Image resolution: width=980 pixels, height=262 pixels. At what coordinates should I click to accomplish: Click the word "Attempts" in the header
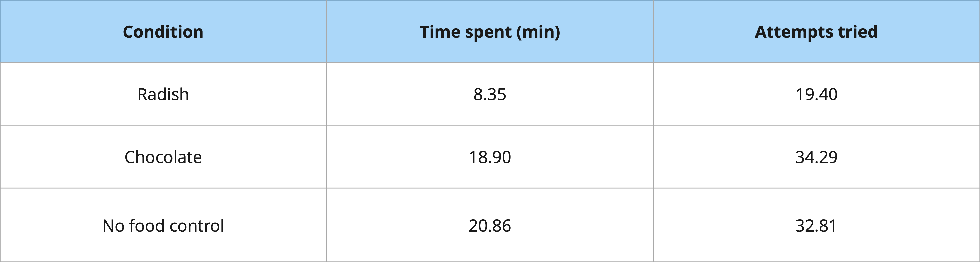[793, 32]
